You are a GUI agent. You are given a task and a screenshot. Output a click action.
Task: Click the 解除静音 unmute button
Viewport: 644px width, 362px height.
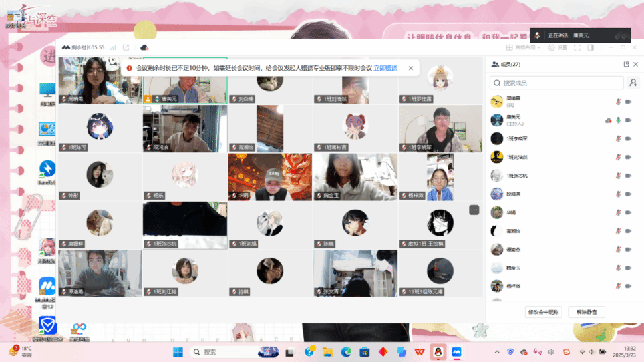[x=586, y=312]
